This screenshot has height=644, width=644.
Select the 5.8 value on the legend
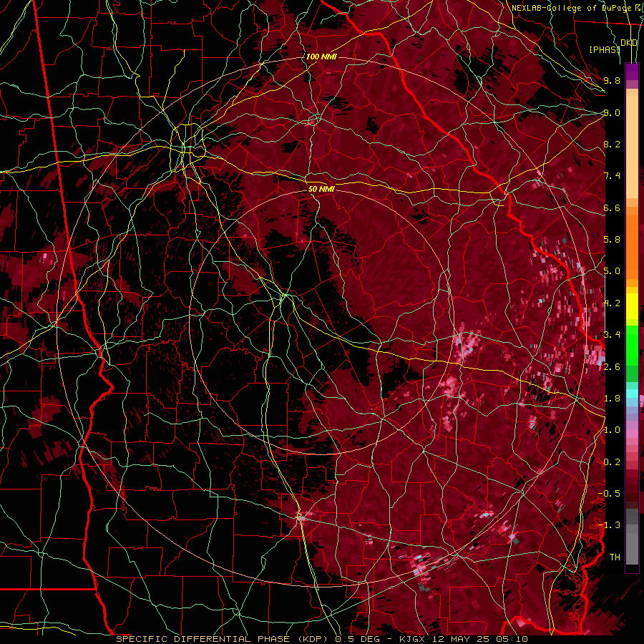point(612,240)
